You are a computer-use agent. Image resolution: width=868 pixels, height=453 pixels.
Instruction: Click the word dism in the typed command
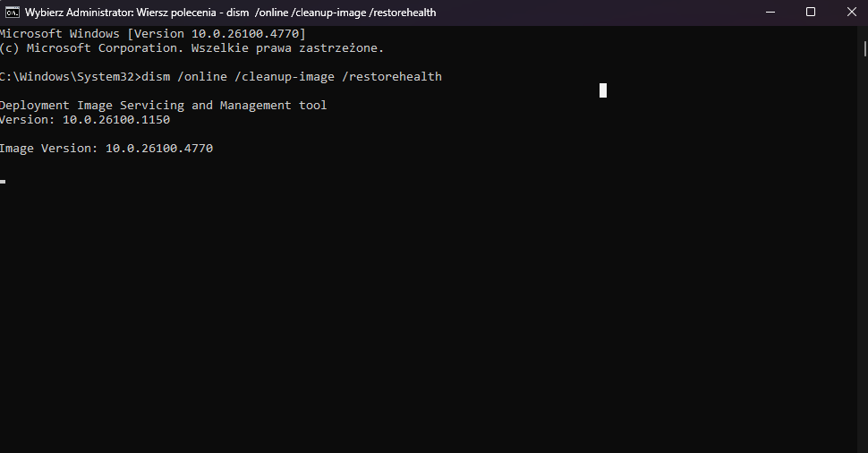point(156,76)
